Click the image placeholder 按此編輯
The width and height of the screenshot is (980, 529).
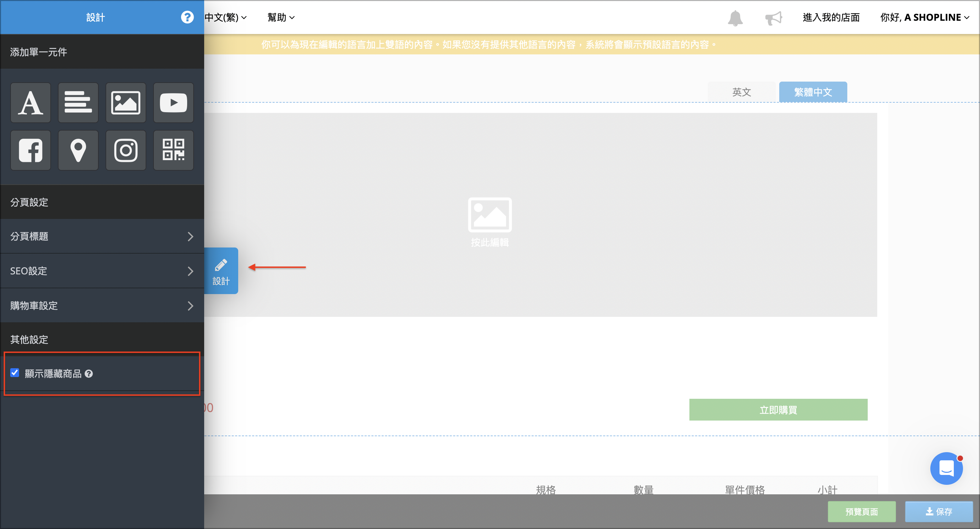click(x=490, y=222)
